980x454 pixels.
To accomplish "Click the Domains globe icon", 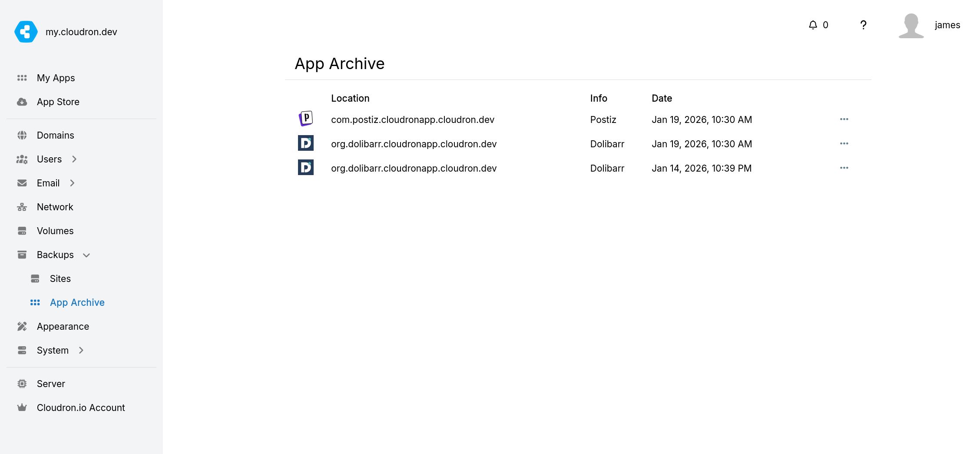I will [x=22, y=135].
